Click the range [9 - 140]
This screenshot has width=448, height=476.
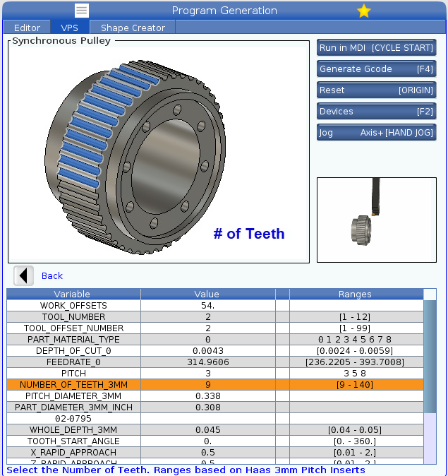pyautogui.click(x=355, y=385)
